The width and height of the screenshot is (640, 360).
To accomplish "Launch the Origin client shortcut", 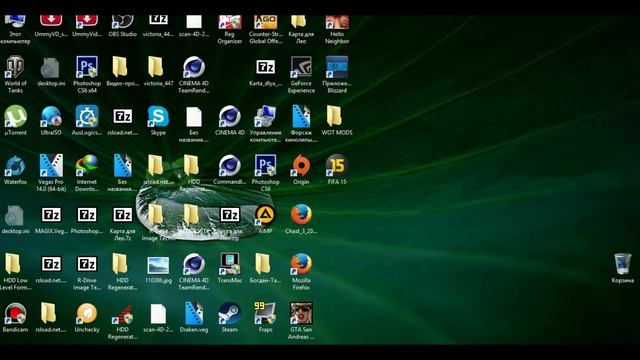I will point(301,166).
